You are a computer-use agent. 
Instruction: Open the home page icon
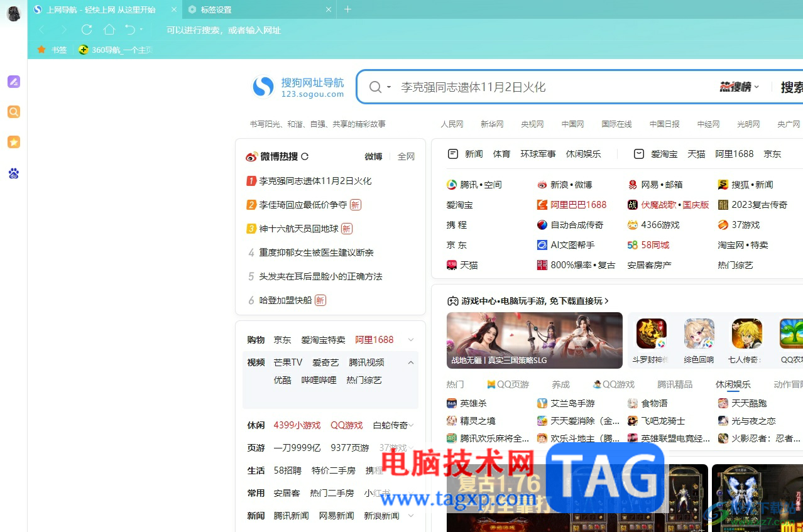point(109,30)
